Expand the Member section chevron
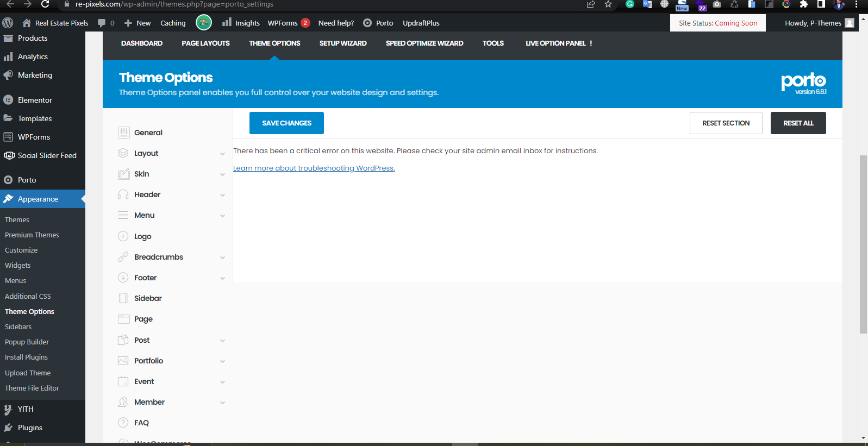The image size is (868, 446). tap(222, 403)
